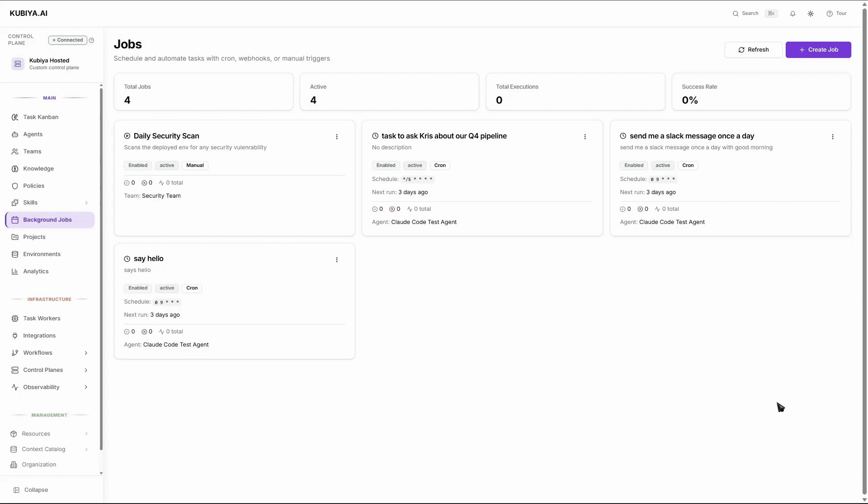The width and height of the screenshot is (868, 504).
Task: Open the Environments menu item
Action: click(42, 254)
